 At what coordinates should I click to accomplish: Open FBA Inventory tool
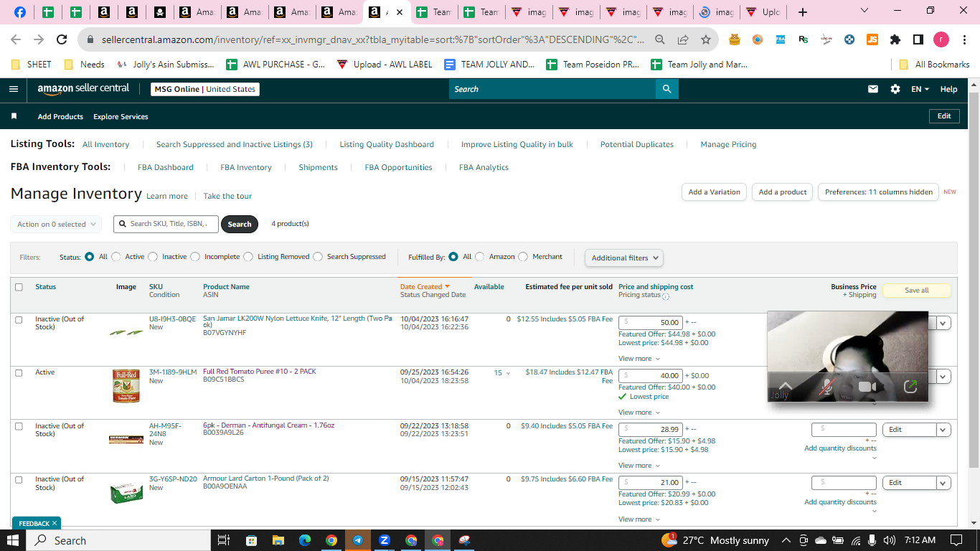(x=246, y=167)
